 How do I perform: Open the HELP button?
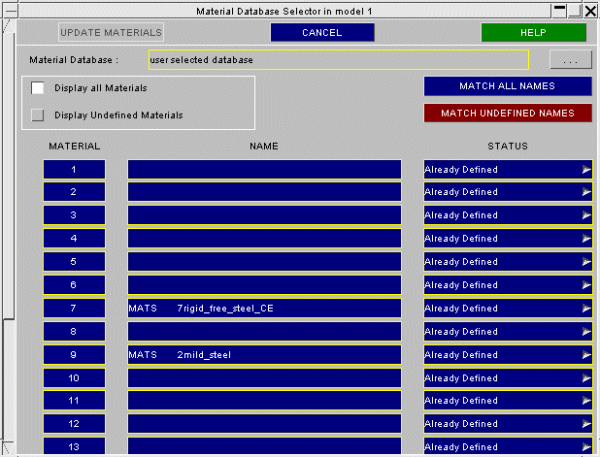pyautogui.click(x=533, y=33)
